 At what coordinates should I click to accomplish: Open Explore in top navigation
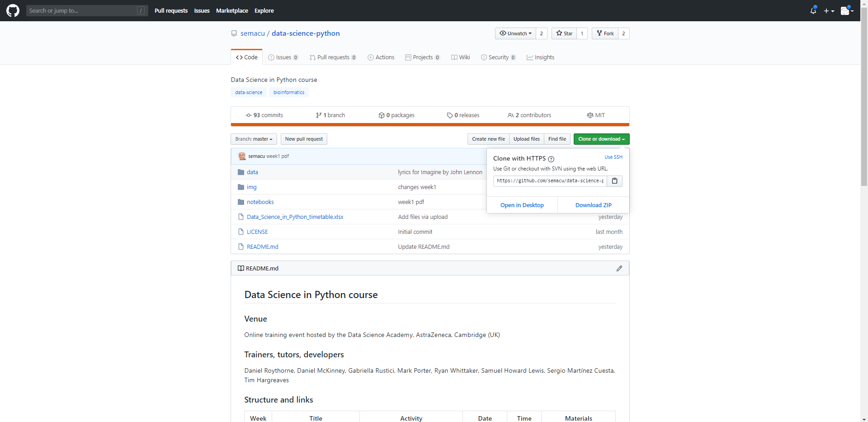click(264, 10)
